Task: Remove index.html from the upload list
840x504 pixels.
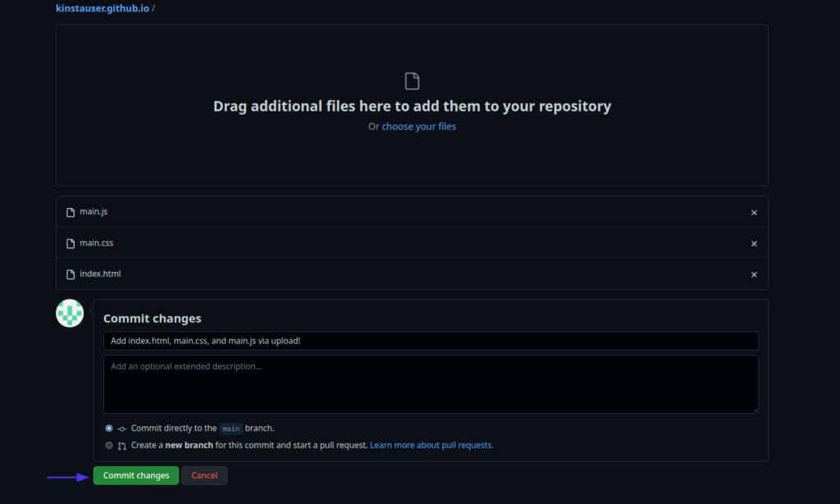Action: (x=754, y=275)
